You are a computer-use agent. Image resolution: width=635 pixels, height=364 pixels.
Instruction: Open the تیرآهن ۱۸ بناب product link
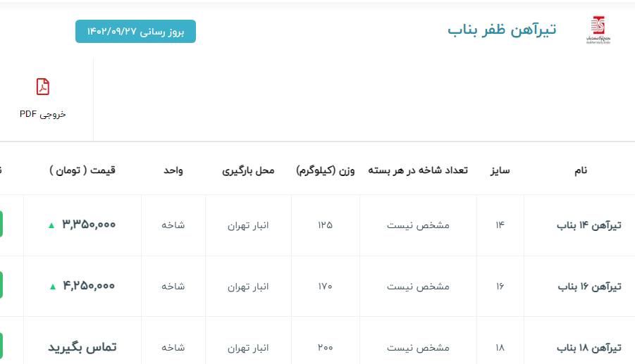click(x=589, y=348)
